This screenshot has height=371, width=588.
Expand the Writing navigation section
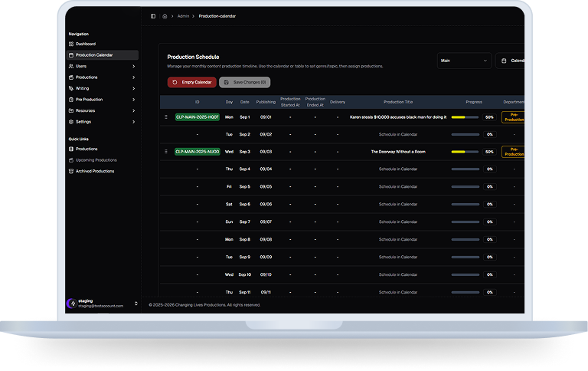click(x=133, y=88)
